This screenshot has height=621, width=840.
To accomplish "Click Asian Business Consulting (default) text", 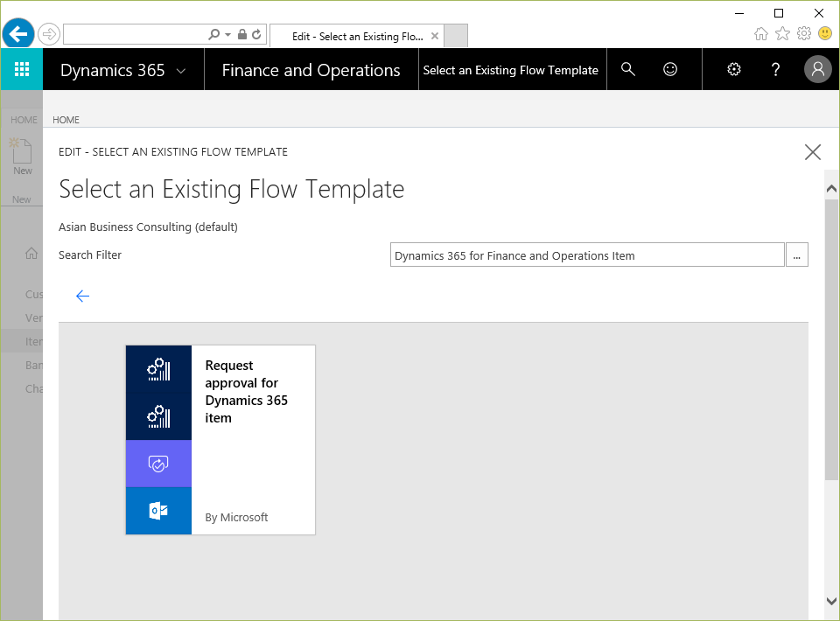I will point(148,227).
